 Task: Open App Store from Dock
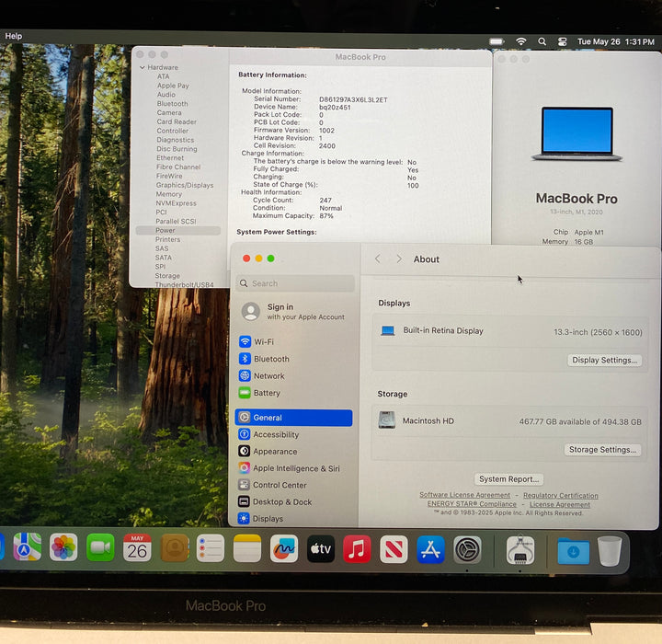[x=430, y=549]
